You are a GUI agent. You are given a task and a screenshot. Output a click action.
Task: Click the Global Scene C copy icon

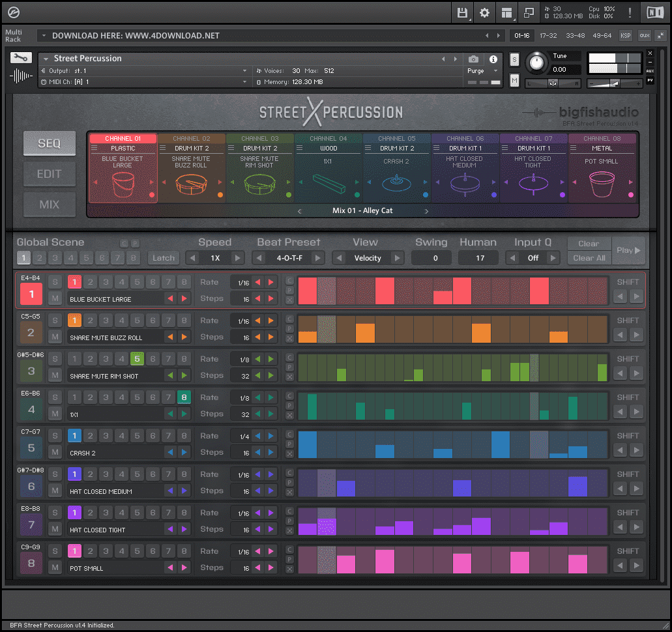pyautogui.click(x=124, y=244)
